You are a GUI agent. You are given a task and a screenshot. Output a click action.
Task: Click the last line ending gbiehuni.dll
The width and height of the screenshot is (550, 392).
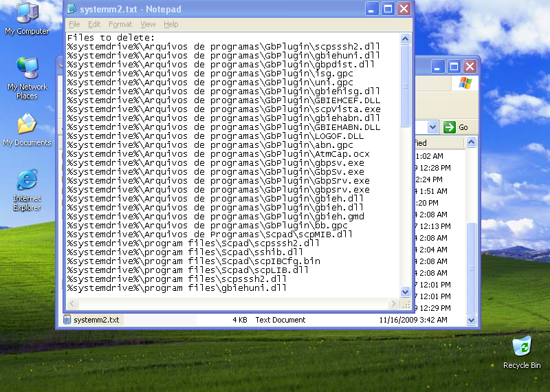pos(177,288)
